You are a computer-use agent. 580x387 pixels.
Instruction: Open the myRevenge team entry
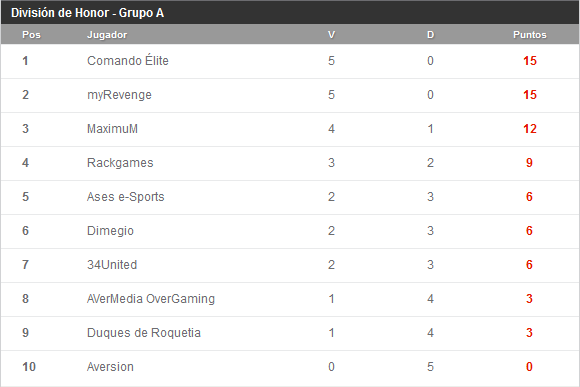pos(119,95)
